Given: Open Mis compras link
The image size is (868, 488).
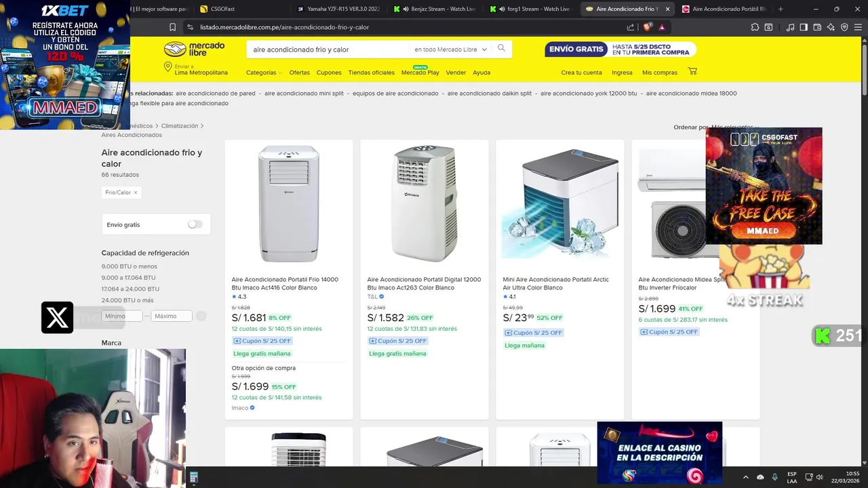Looking at the screenshot, I should [x=660, y=73].
